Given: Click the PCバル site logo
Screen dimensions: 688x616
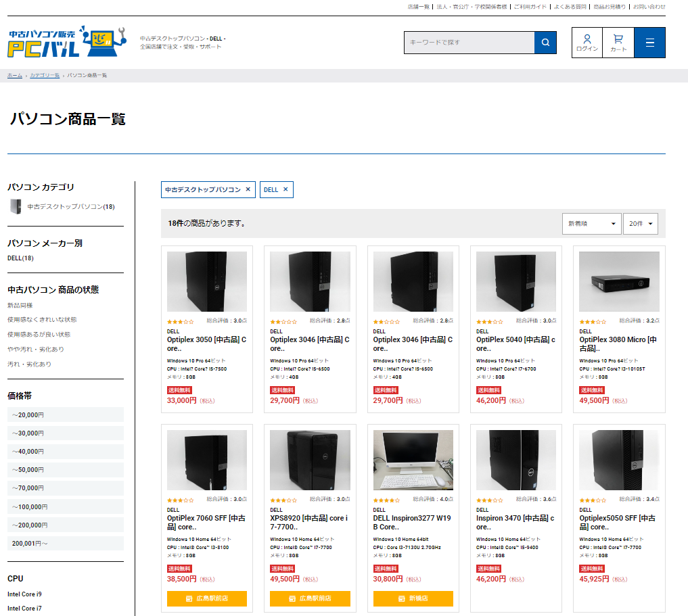Looking at the screenshot, I should coord(67,42).
